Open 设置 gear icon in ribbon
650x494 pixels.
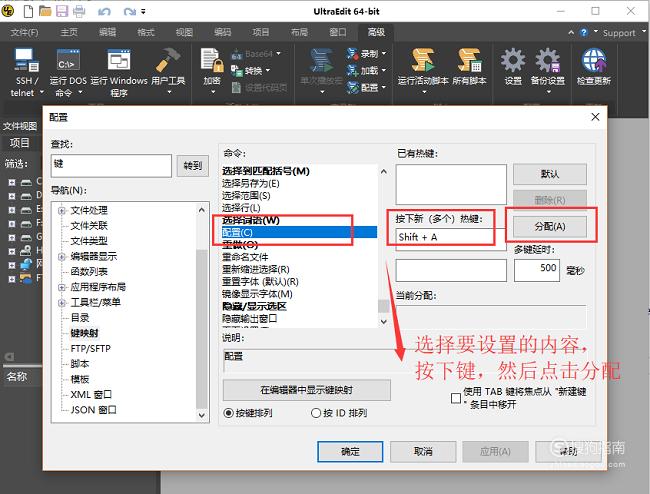click(513, 61)
